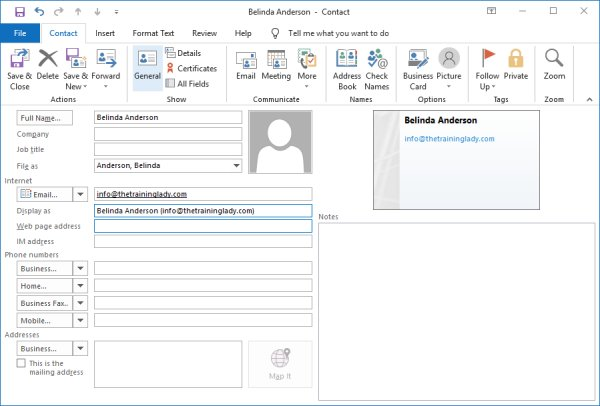Expand the Business Fax type dropdown
This screenshot has width=600, height=406.
point(80,303)
